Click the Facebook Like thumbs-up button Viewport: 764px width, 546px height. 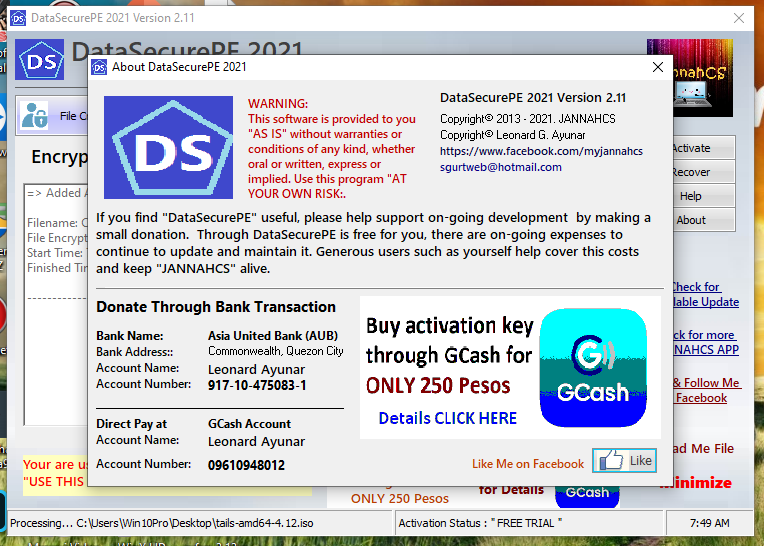click(x=624, y=461)
